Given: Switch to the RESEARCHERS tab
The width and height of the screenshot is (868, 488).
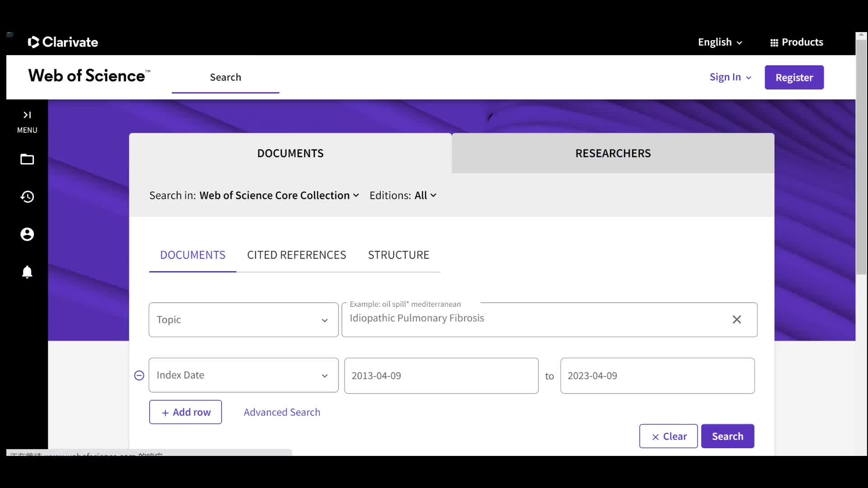Looking at the screenshot, I should coord(613,153).
